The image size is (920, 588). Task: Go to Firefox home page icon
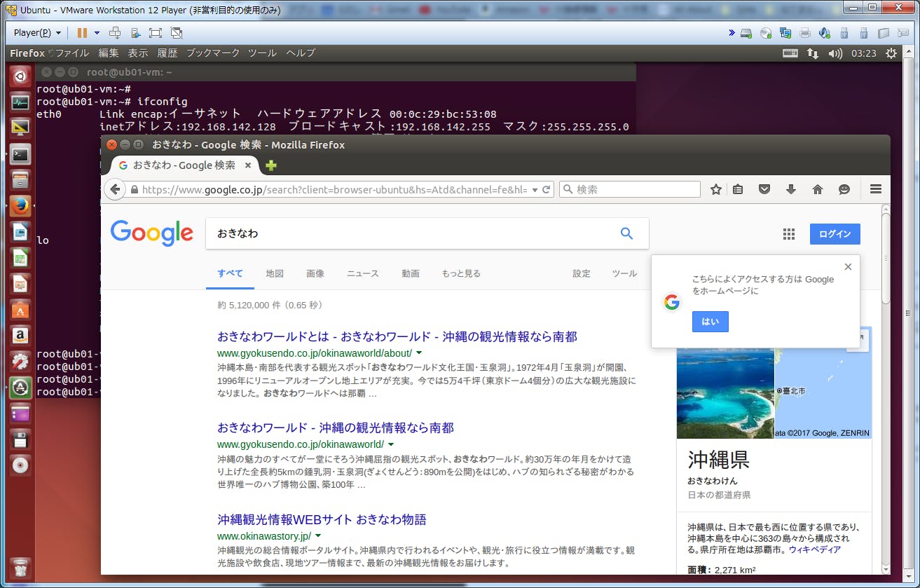[817, 189]
